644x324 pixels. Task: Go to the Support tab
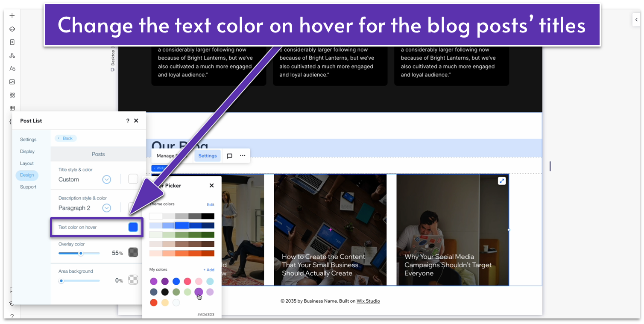coord(28,187)
